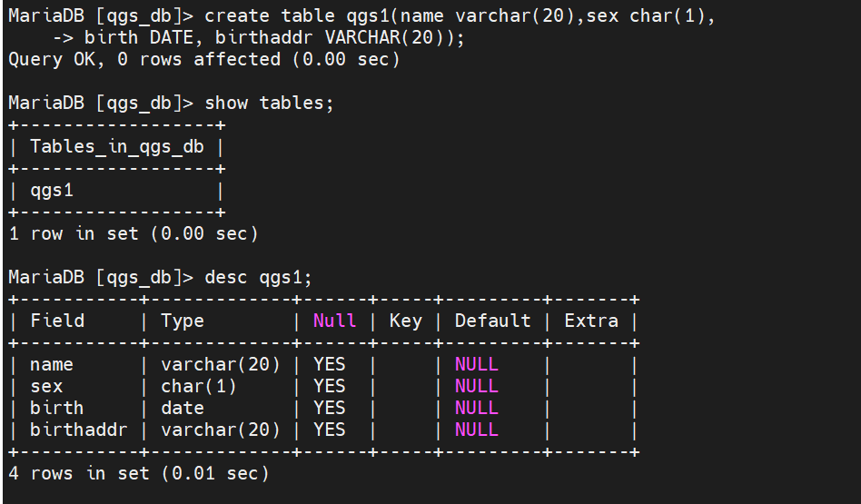Click the 'qgs1' row in the tables list
861x504 pixels.
[52, 191]
